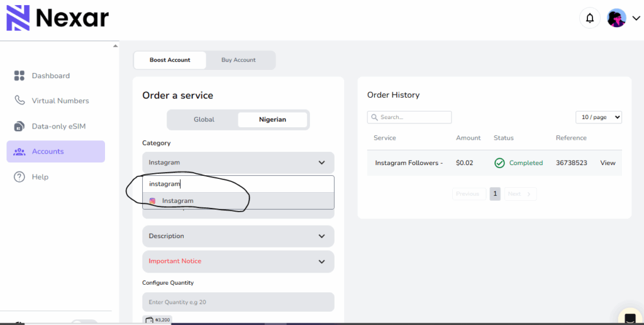Viewport: 644px width, 325px height.
Task: Choose Instagram from the dropdown list
Action: click(238, 201)
